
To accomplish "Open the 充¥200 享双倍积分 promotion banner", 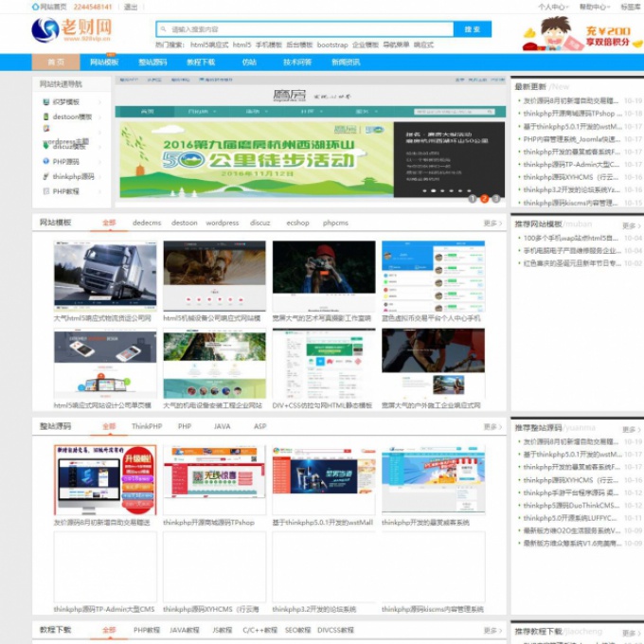I will click(x=582, y=34).
